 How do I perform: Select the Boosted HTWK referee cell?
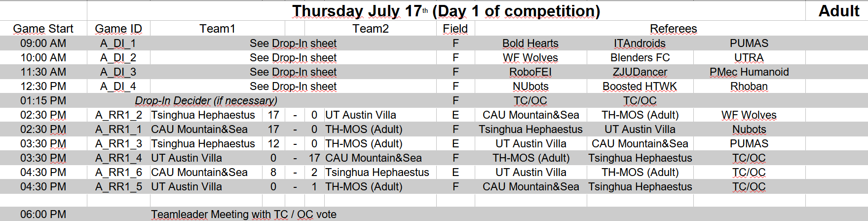pyautogui.click(x=640, y=86)
